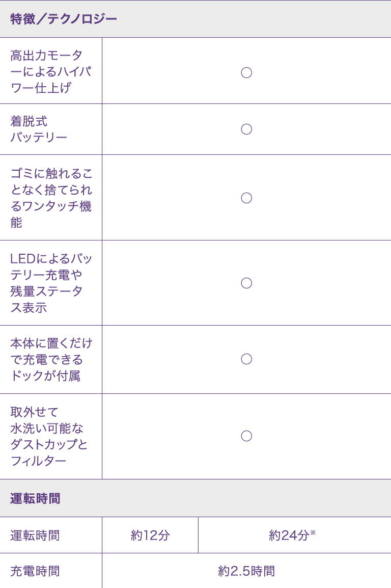Click the 水洗い可能なダストカップとフィルター label

coord(49,436)
